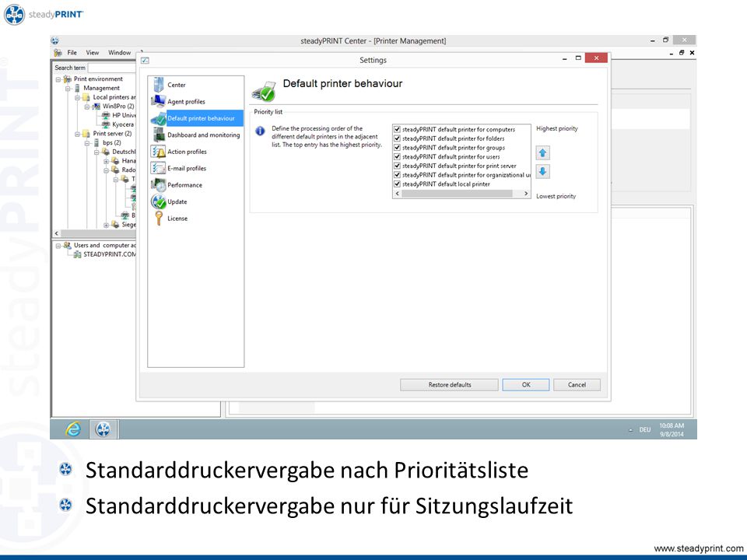The width and height of the screenshot is (747, 560).
Task: Click the Cancel button
Action: (x=577, y=385)
